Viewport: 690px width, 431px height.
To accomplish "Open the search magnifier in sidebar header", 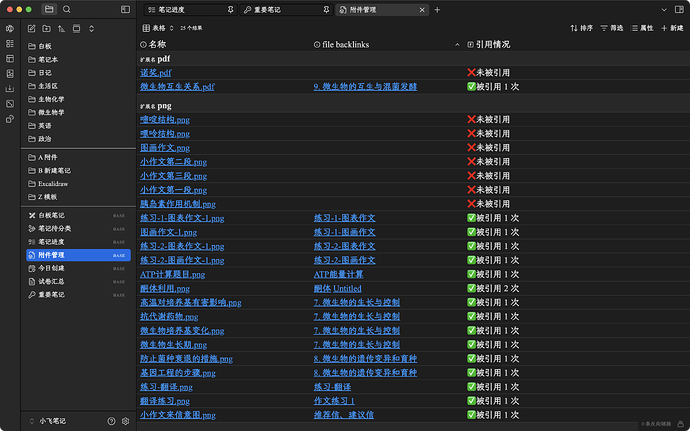I will pos(66,9).
